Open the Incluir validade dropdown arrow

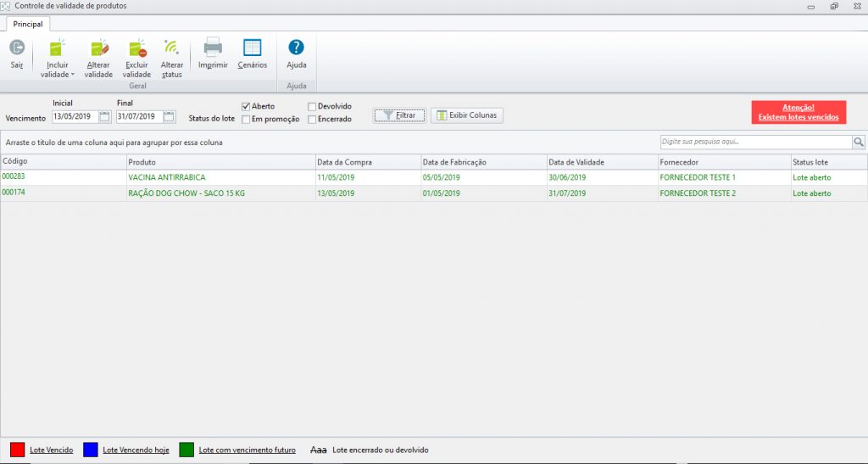click(73, 74)
